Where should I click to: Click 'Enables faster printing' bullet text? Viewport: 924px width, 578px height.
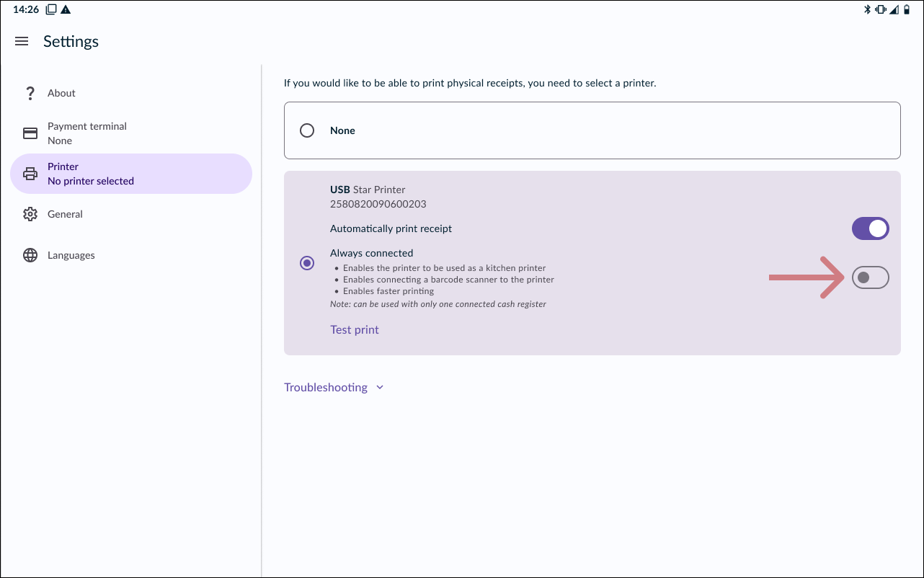tap(388, 291)
